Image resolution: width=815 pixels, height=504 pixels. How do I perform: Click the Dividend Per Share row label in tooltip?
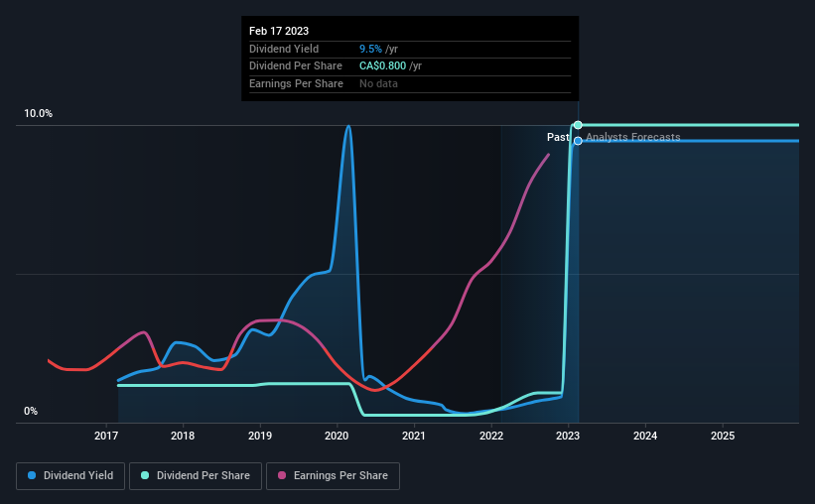point(296,66)
